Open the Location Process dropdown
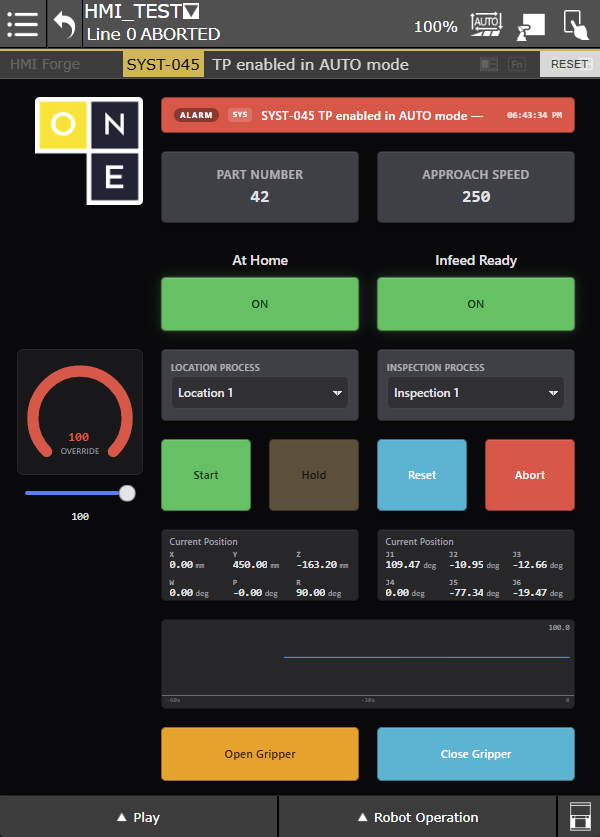The image size is (600, 837). [260, 393]
